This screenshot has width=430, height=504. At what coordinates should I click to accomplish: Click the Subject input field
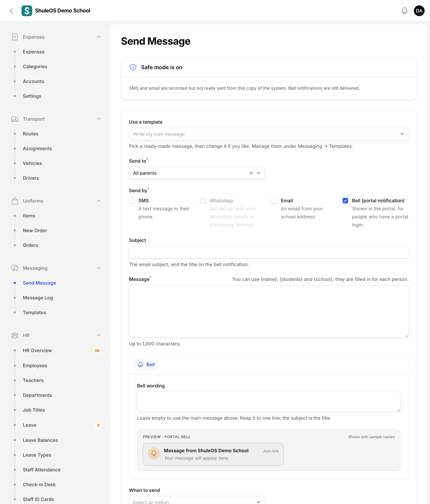(x=269, y=252)
